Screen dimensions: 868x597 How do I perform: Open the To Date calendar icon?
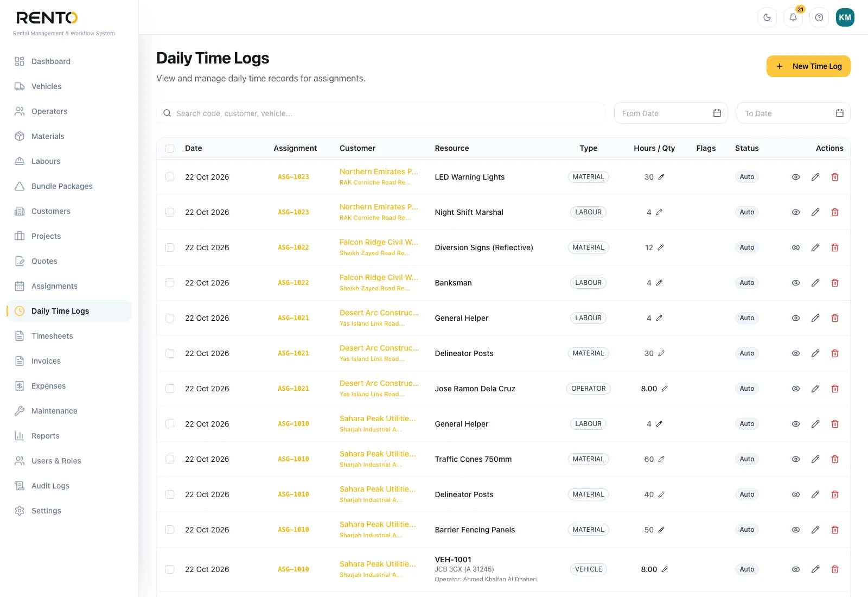tap(840, 113)
